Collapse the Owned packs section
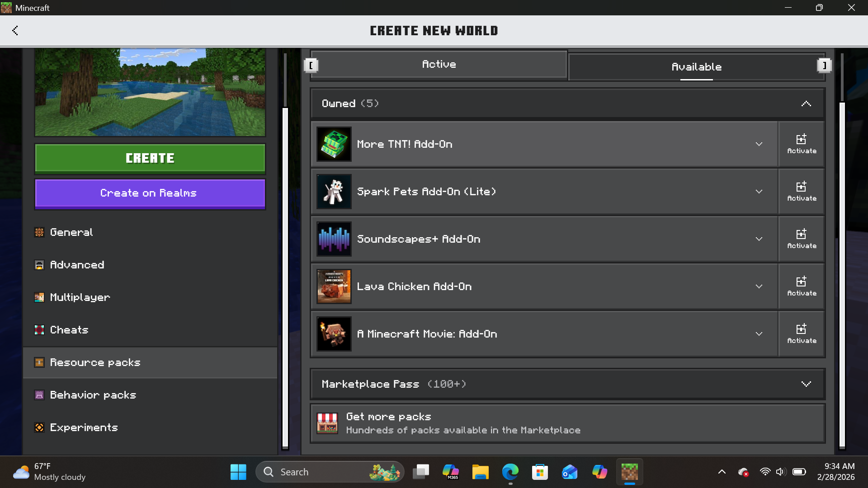 806,103
